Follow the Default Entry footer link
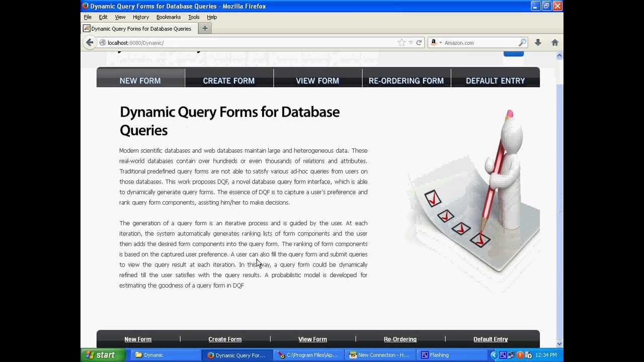The height and width of the screenshot is (362, 644). [x=491, y=339]
